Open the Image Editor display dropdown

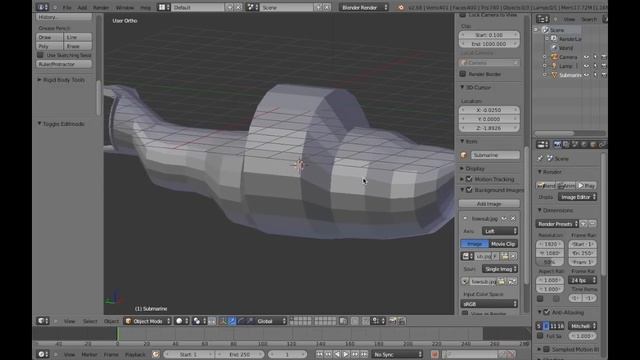(577, 197)
